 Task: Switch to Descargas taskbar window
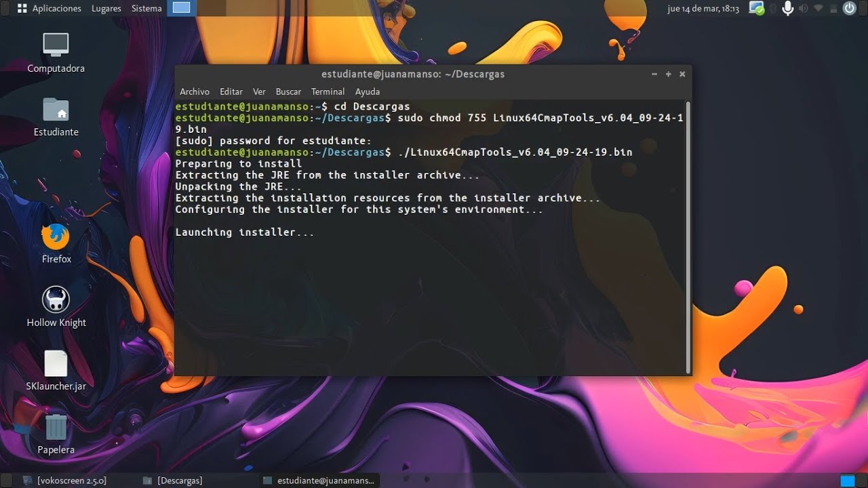[x=173, y=481]
